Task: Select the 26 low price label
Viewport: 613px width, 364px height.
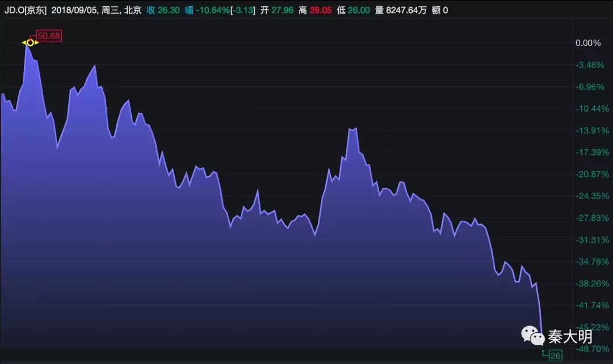Action: tap(556, 355)
